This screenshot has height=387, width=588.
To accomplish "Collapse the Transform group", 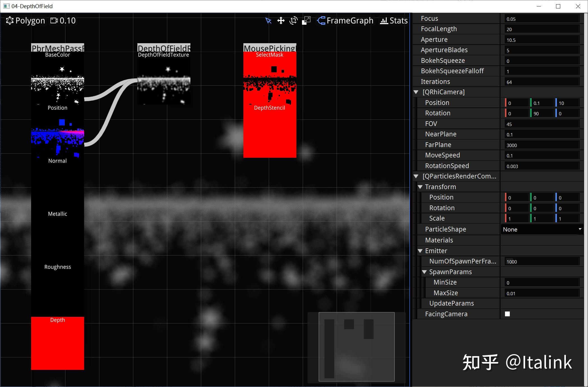I will (420, 187).
